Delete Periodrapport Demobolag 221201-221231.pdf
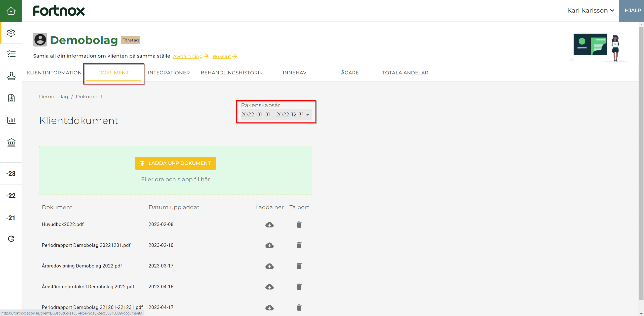644x316 pixels. pyautogui.click(x=299, y=307)
